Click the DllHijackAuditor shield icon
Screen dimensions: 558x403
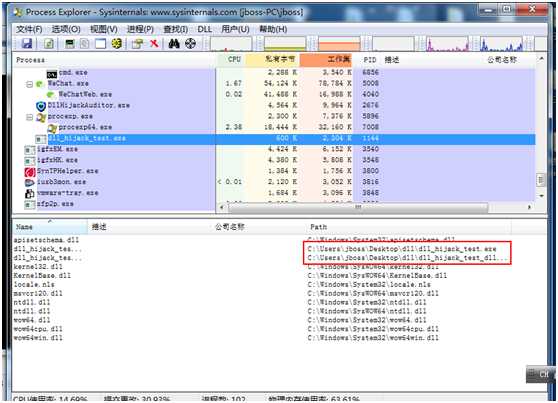click(x=41, y=106)
